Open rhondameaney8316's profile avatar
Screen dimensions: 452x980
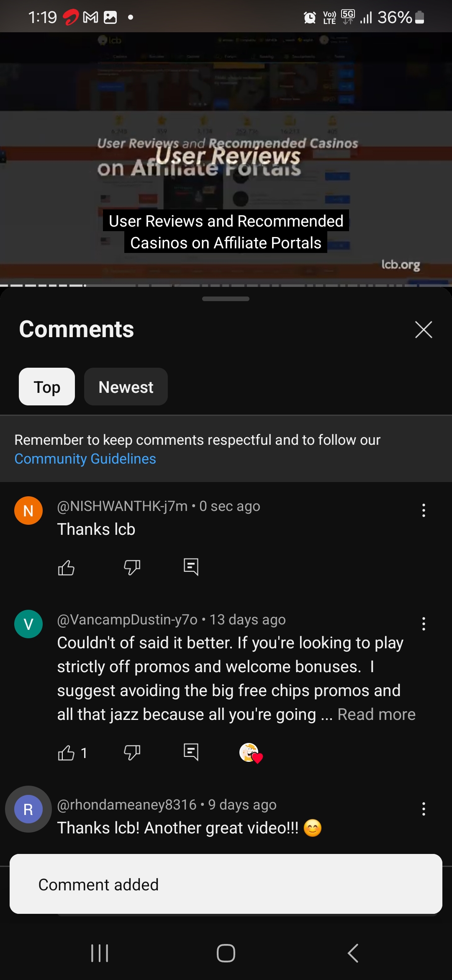pos(28,809)
